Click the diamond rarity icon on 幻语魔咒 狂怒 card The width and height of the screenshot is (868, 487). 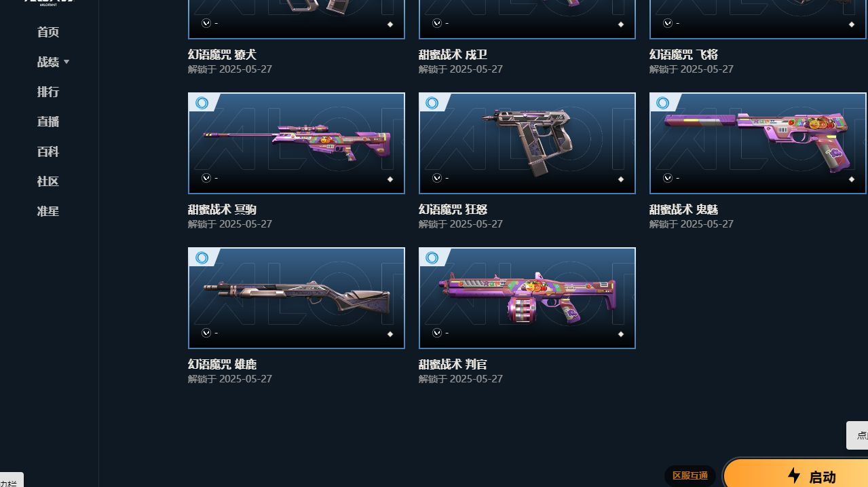[x=621, y=179]
